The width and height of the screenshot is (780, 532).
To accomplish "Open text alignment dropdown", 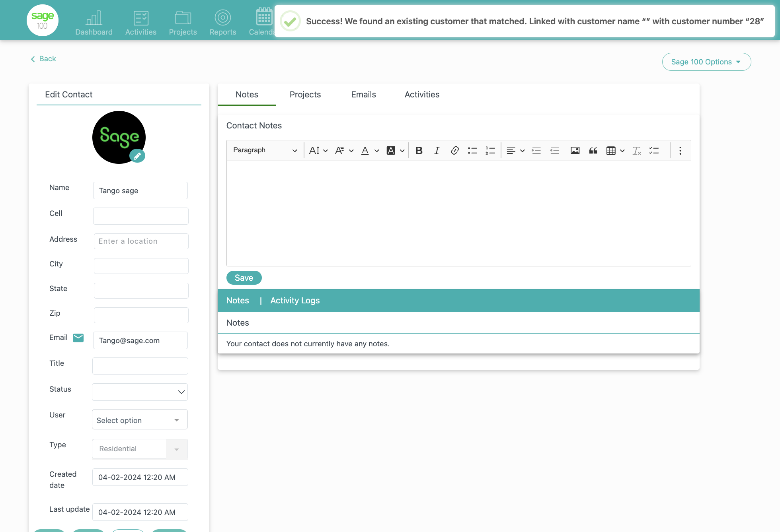I will tap(515, 150).
